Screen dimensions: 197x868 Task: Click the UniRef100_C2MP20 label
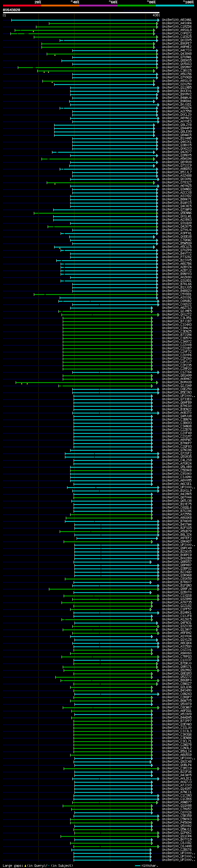(176, 369)
